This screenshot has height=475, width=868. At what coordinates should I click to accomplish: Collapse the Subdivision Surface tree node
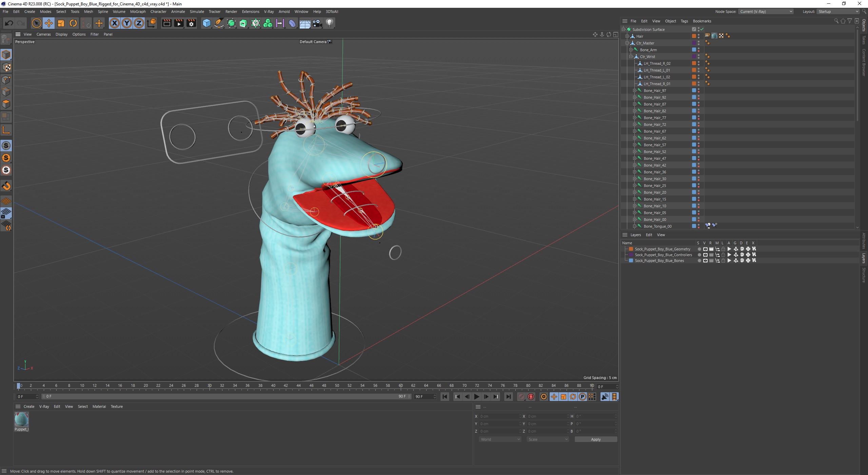pos(623,30)
